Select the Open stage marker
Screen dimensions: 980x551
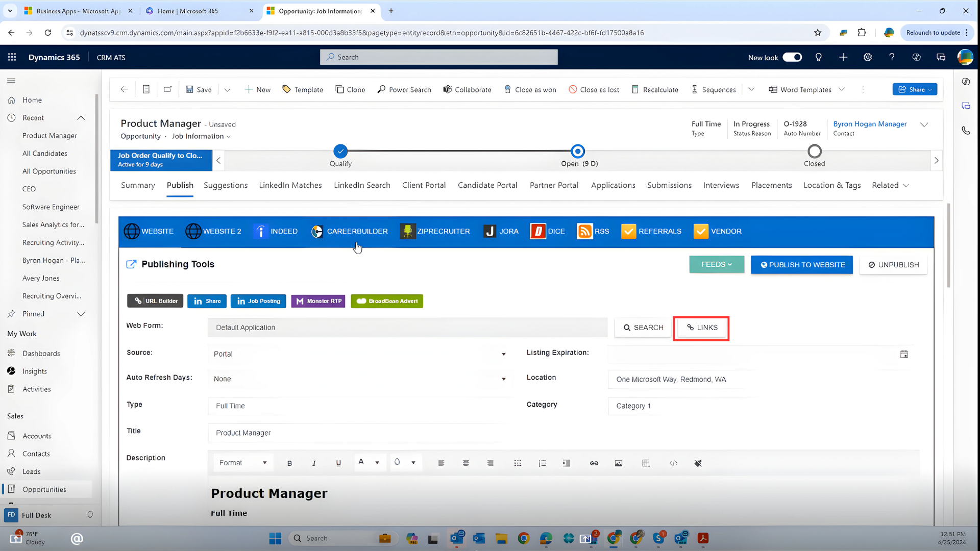click(x=578, y=151)
